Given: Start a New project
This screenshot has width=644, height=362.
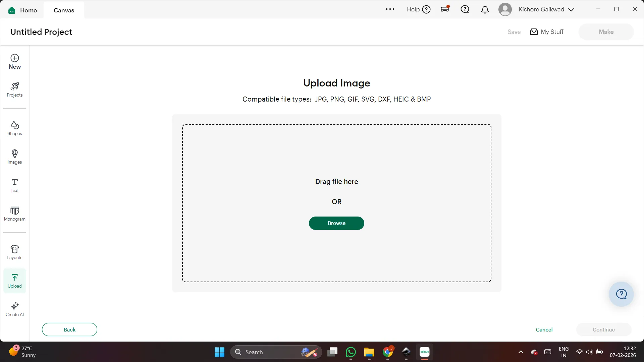Looking at the screenshot, I should coord(15,62).
